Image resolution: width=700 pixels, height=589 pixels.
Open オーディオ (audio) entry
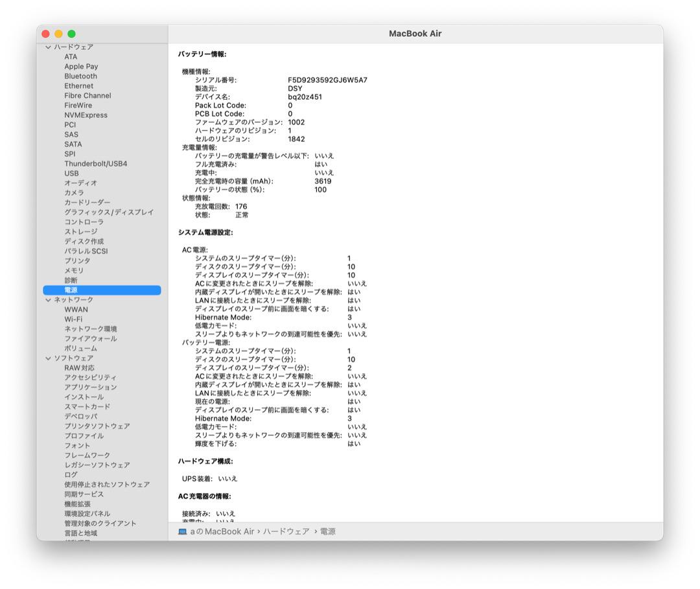coord(80,183)
